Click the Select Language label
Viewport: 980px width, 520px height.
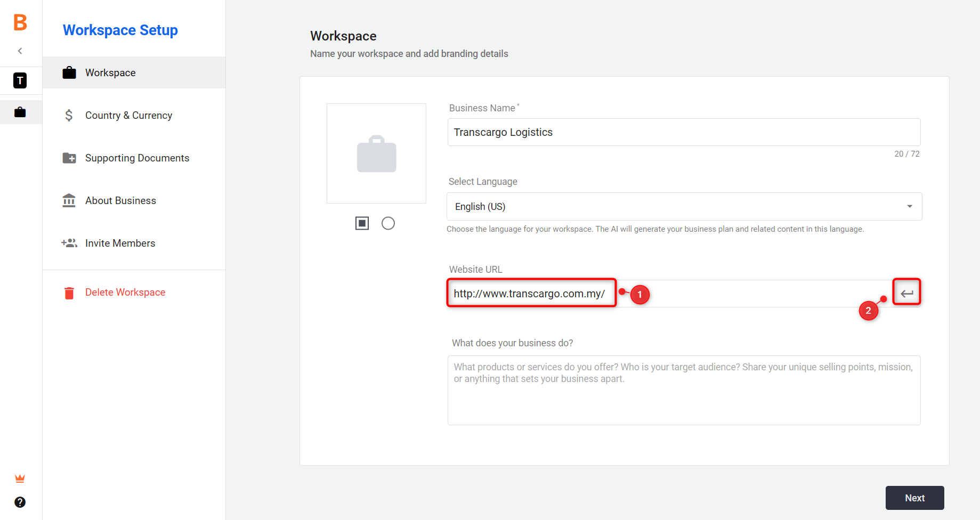tap(483, 182)
